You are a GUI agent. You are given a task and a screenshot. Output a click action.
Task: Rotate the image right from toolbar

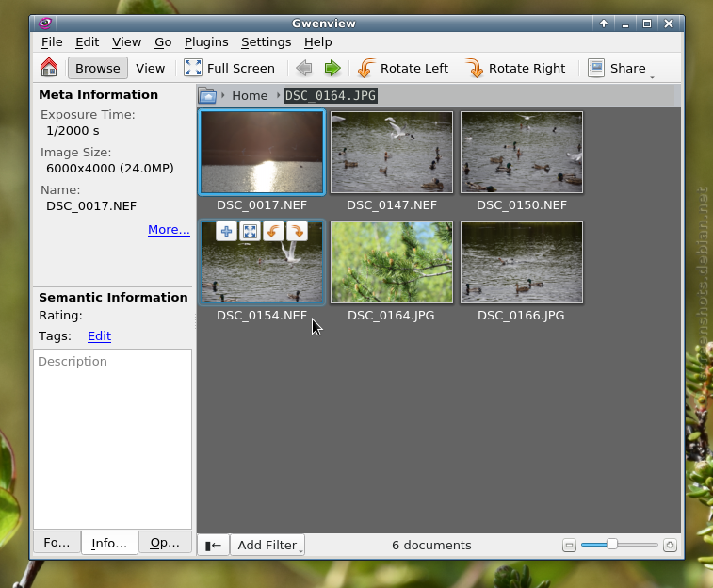pos(515,68)
